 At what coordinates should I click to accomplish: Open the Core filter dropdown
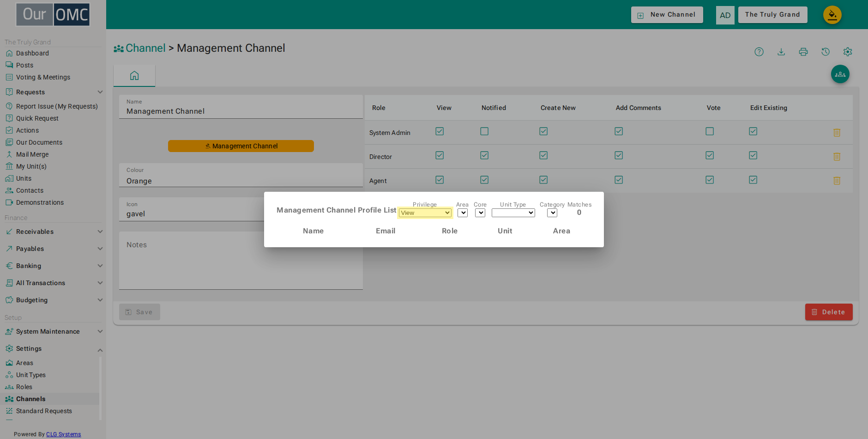(480, 213)
